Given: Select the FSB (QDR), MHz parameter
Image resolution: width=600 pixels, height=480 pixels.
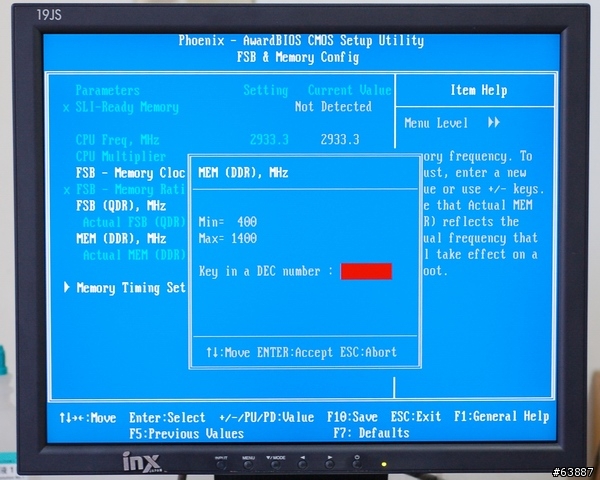Looking at the screenshot, I should click(121, 206).
